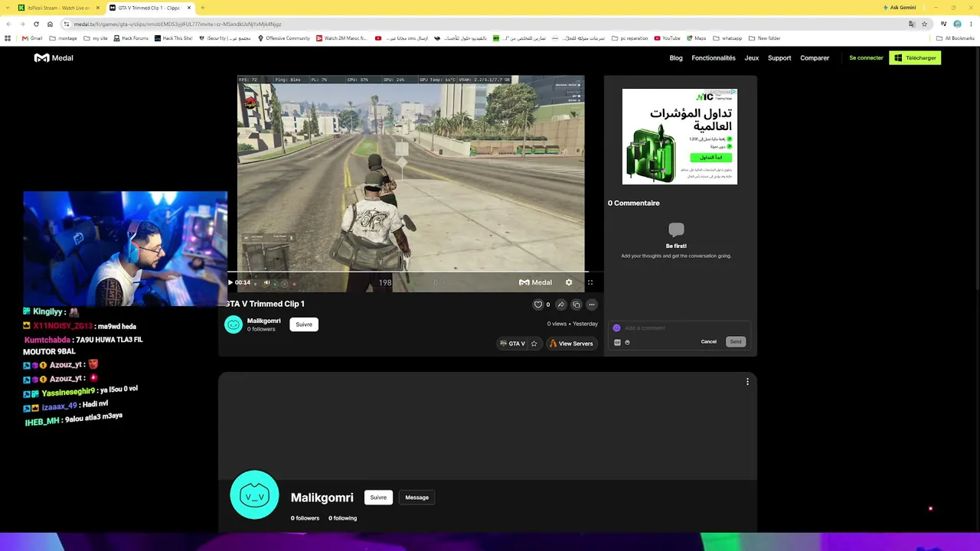Expand the whatsapp bookmarks folder

click(727, 38)
